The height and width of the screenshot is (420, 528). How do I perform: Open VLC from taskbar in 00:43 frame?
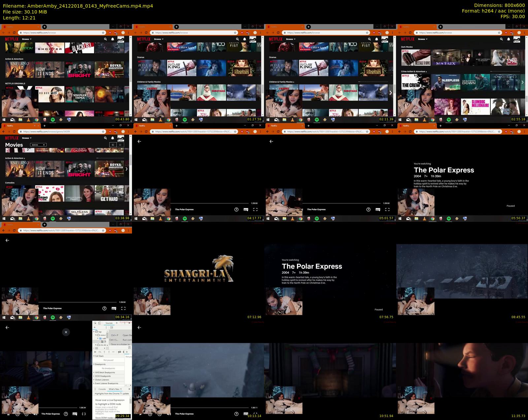[29, 120]
